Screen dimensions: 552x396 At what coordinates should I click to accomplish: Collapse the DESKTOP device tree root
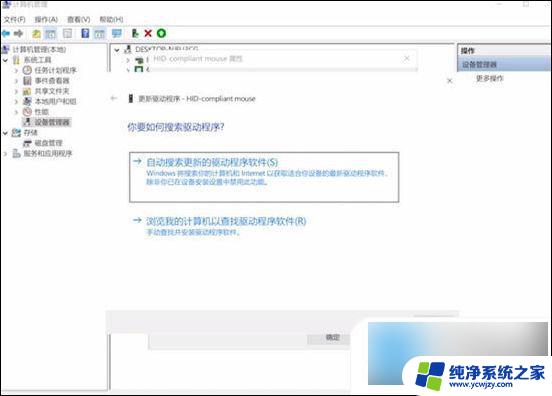[117, 50]
